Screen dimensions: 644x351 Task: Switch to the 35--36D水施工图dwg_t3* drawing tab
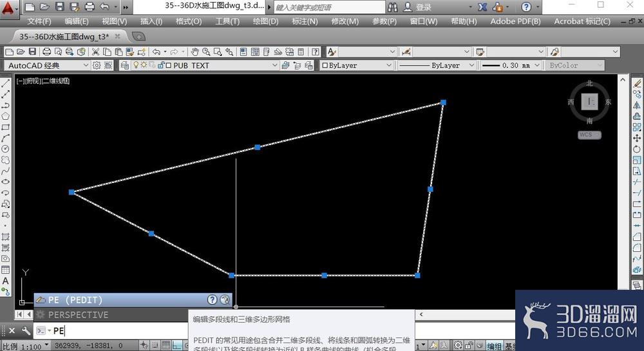64,37
